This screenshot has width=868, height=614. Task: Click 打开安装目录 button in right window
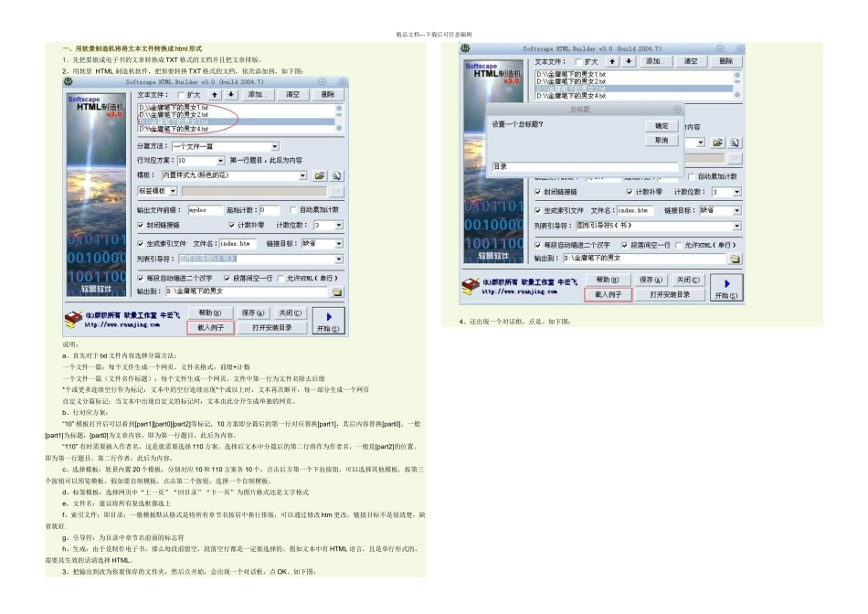(670, 294)
